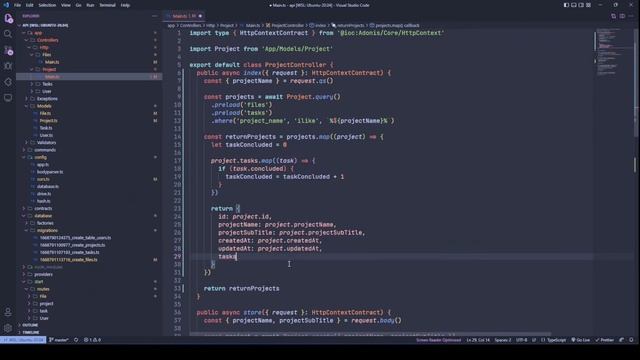Expand the providers folder
Viewport: 640px width, 360px height.
[43, 274]
